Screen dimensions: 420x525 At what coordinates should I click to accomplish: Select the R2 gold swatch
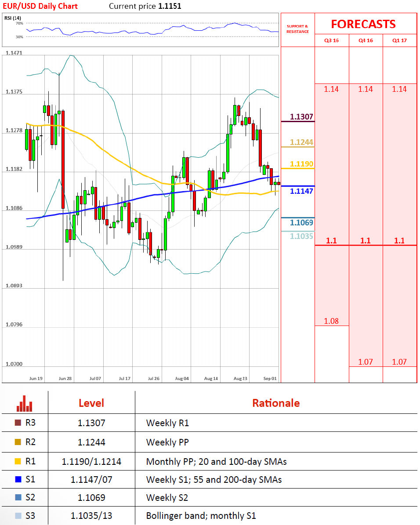18,442
